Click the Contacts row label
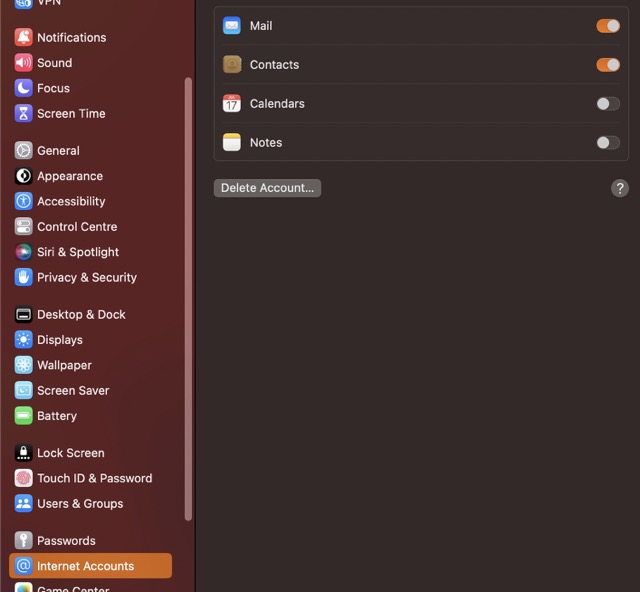 tap(274, 65)
